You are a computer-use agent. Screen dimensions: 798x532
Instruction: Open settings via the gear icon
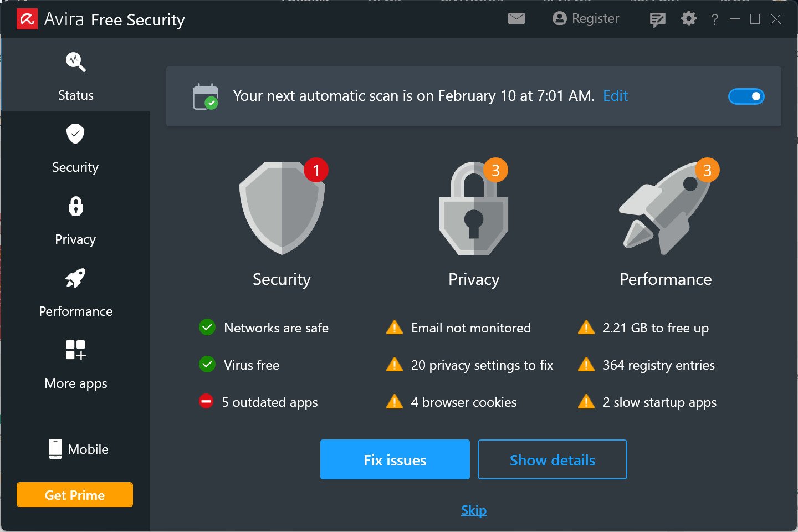click(x=688, y=19)
